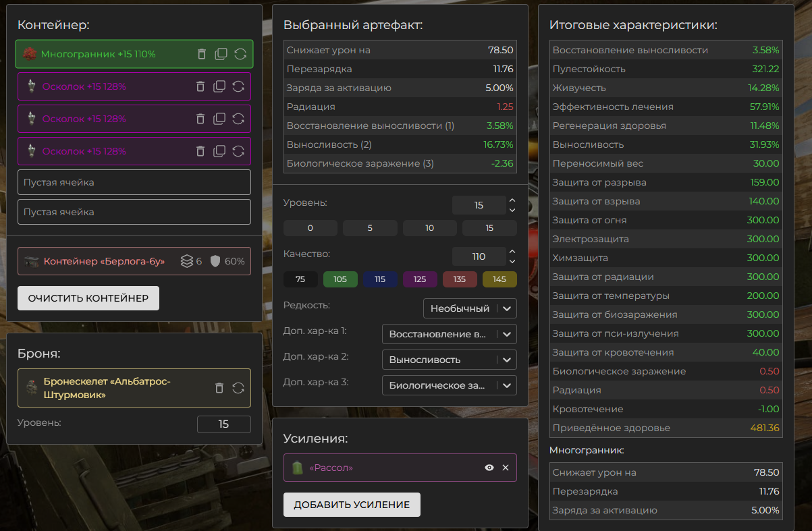Remove the «Рассол» boost
Viewport: 812px width, 531px height.
506,468
